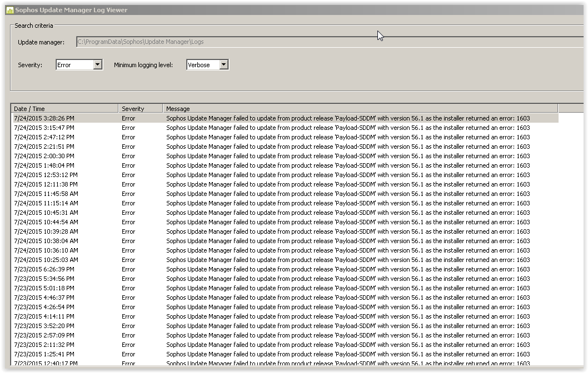Select the 7/23/2015 2:57:09 PM log entry

tap(285, 335)
